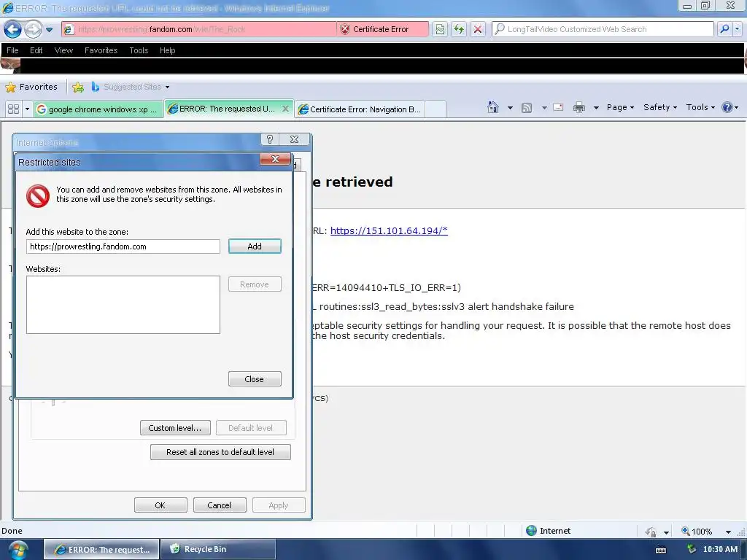Open recent pages dropdown next to Forward
The width and height of the screenshot is (747, 560).
click(49, 29)
